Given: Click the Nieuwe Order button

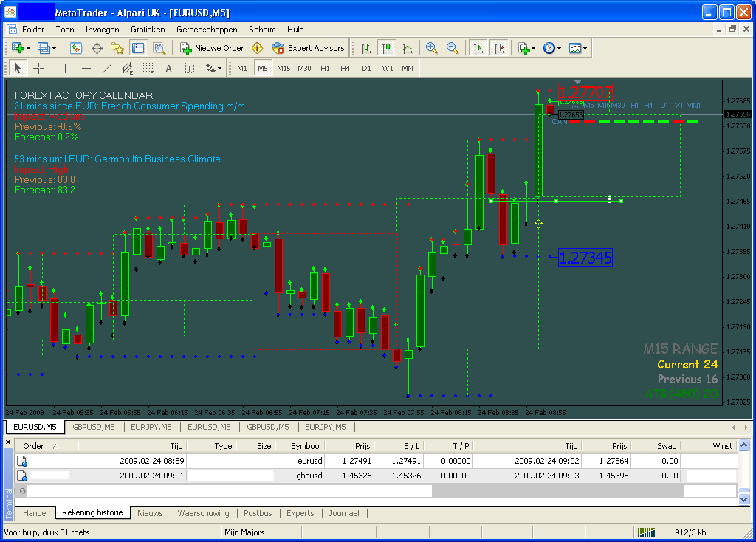Looking at the screenshot, I should point(212,48).
